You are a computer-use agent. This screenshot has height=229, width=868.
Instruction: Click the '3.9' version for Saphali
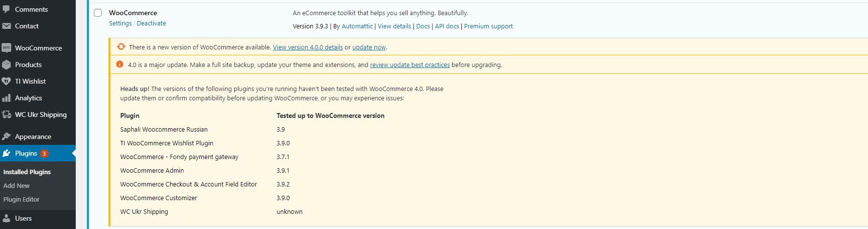tap(281, 130)
